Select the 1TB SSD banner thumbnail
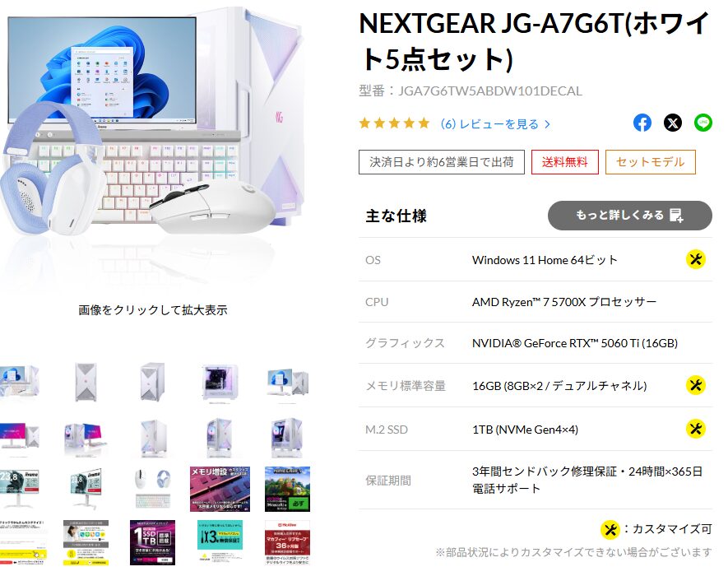 click(x=153, y=542)
